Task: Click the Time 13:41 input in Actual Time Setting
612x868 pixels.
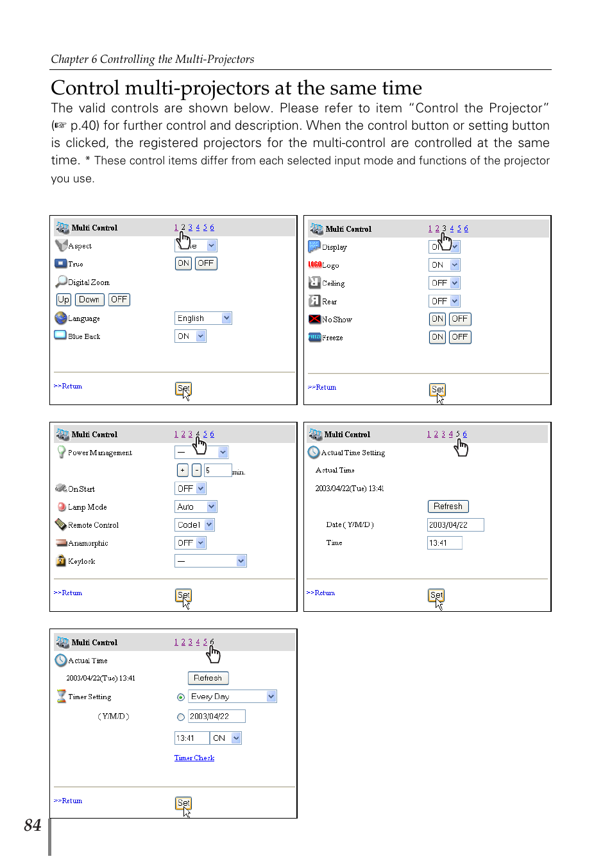Action: (x=445, y=542)
